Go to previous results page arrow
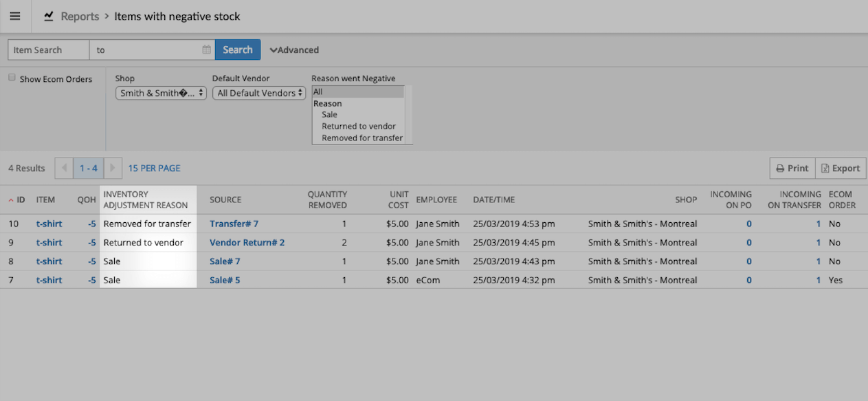The image size is (868, 401). coord(64,169)
